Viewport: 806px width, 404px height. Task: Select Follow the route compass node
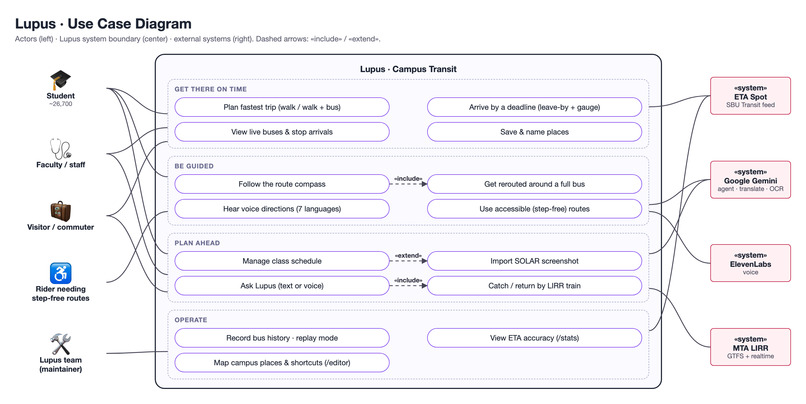[282, 184]
